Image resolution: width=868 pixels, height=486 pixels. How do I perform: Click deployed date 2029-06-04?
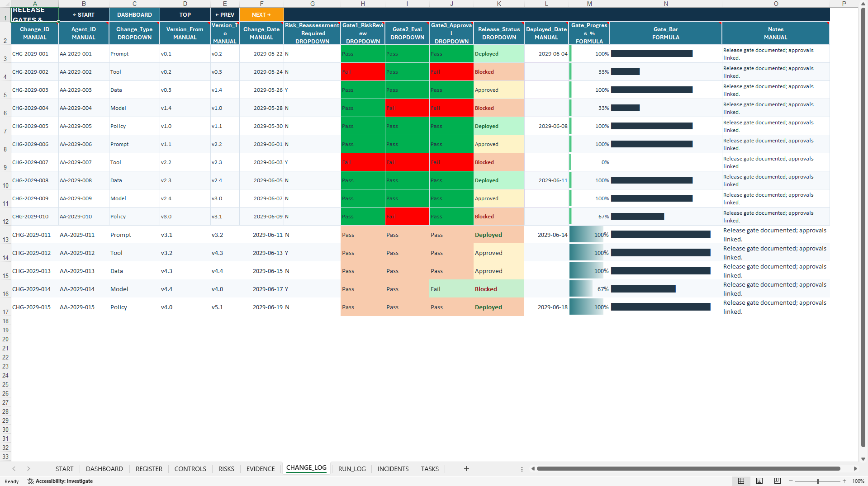[546, 54]
